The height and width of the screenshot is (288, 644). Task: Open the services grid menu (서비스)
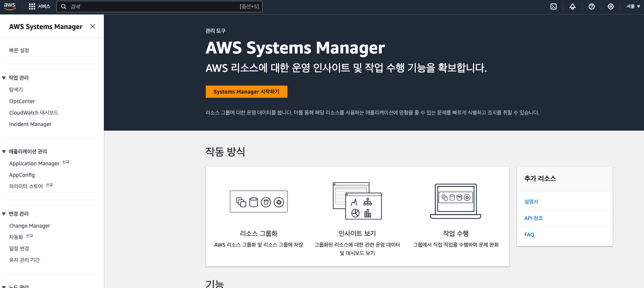click(39, 6)
